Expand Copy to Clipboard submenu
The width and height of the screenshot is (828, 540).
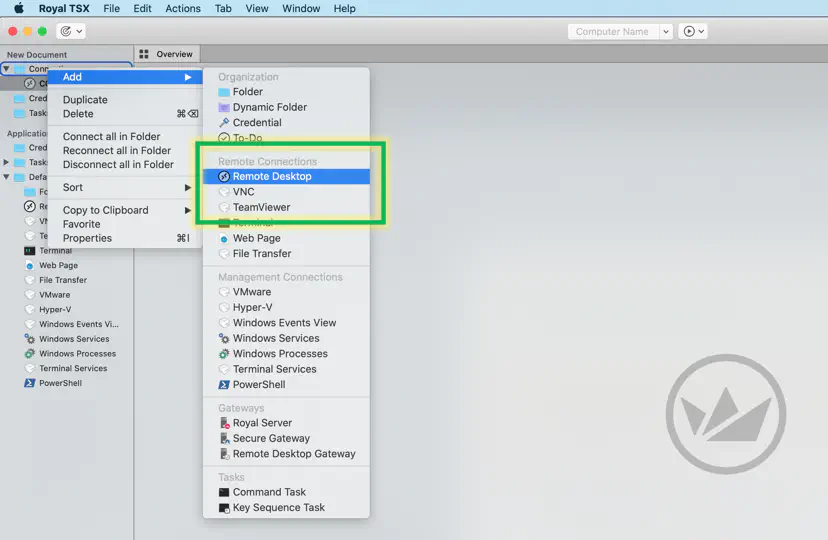(187, 210)
